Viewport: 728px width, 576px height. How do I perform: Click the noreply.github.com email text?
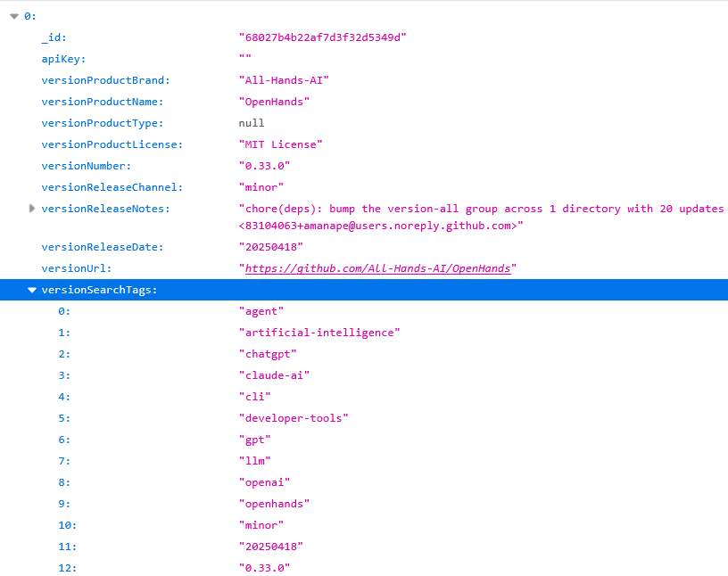click(381, 226)
